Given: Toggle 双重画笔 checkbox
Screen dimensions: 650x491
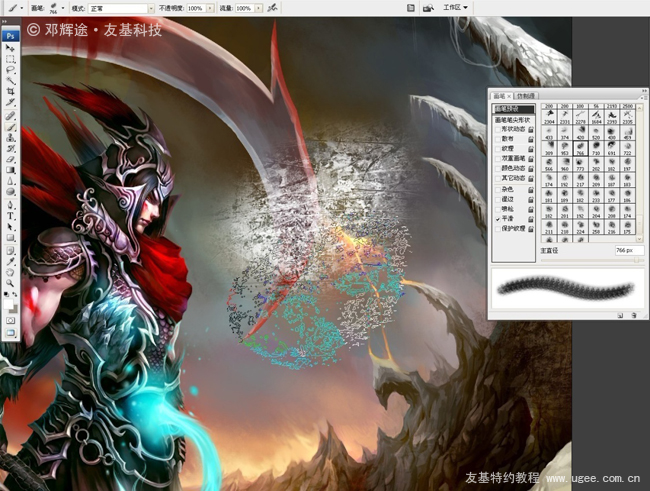Looking at the screenshot, I should (x=498, y=159).
